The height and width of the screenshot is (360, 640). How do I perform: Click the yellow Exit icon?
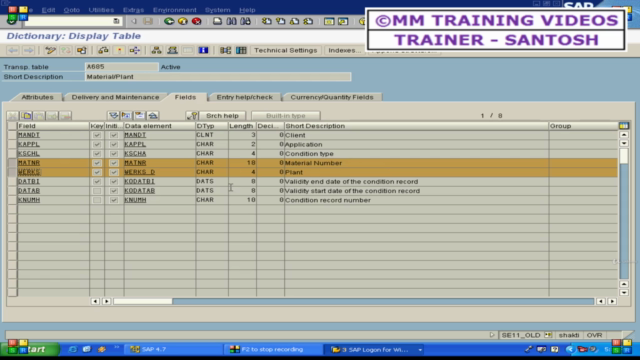pyautogui.click(x=183, y=21)
